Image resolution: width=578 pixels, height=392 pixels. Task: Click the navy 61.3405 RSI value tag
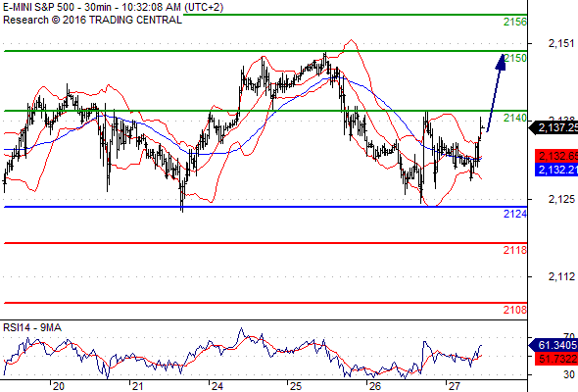tap(554, 345)
